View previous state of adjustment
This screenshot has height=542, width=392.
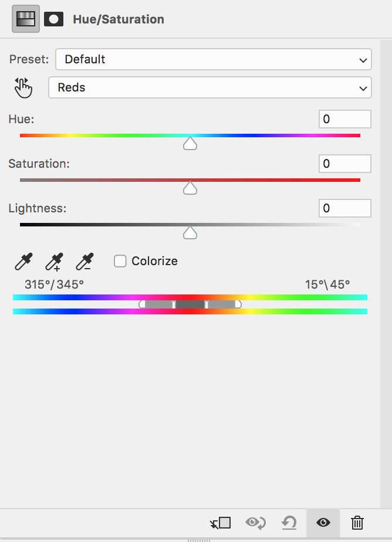click(x=256, y=523)
